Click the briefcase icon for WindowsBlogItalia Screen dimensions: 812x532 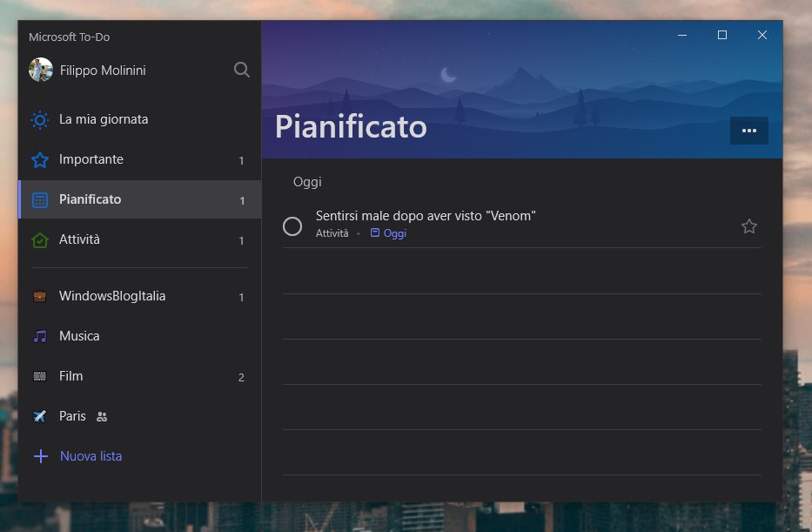[x=40, y=296]
